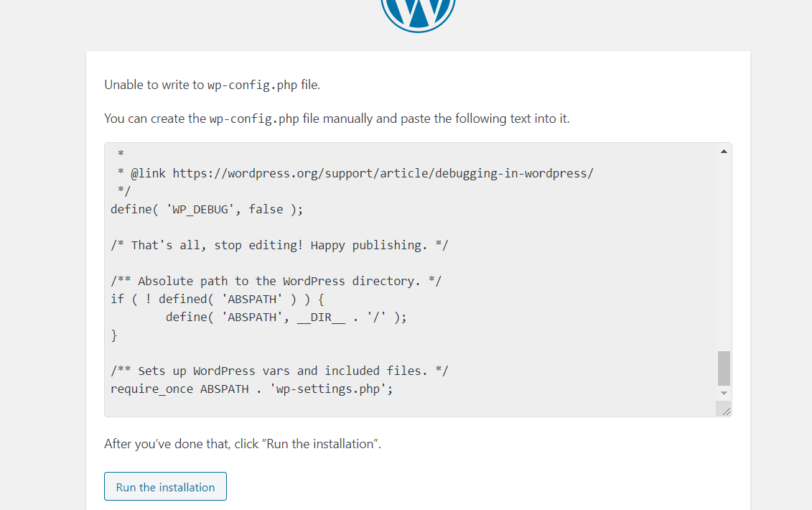Click the scrollbar track above the thumb
The width and height of the screenshot is (812, 510).
[x=724, y=251]
